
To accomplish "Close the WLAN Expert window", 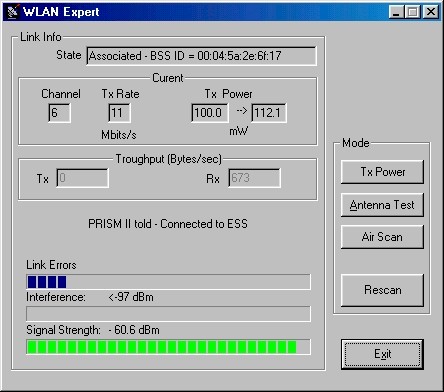I will (x=431, y=12).
